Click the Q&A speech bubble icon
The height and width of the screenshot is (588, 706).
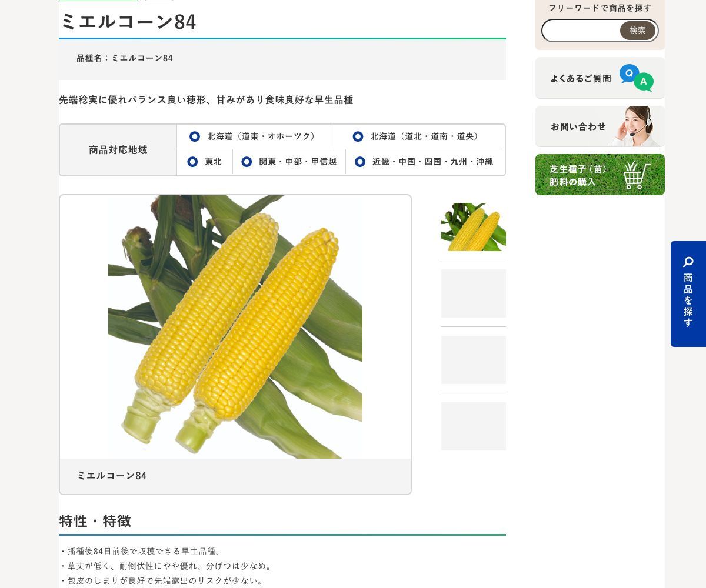point(637,78)
